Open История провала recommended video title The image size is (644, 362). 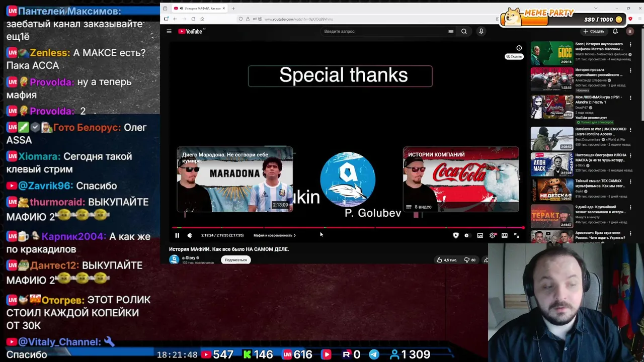pyautogui.click(x=599, y=72)
